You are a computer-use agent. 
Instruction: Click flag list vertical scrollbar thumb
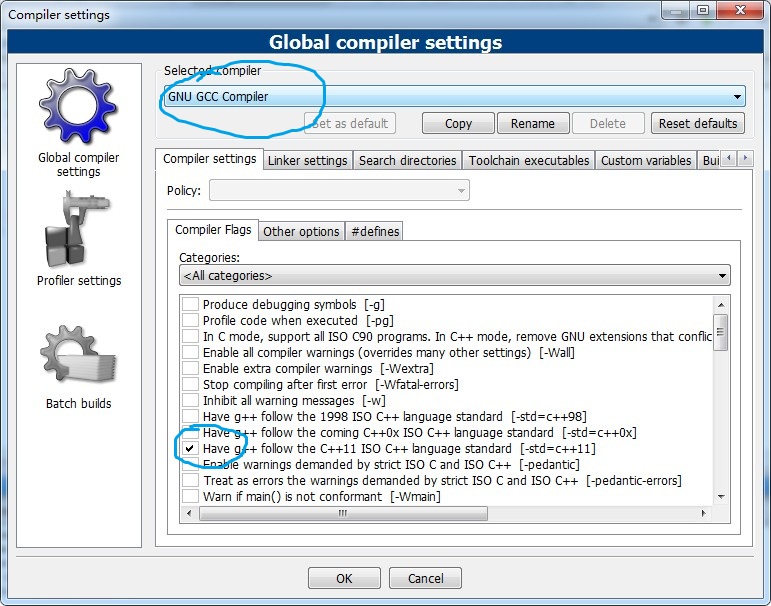coord(721,332)
